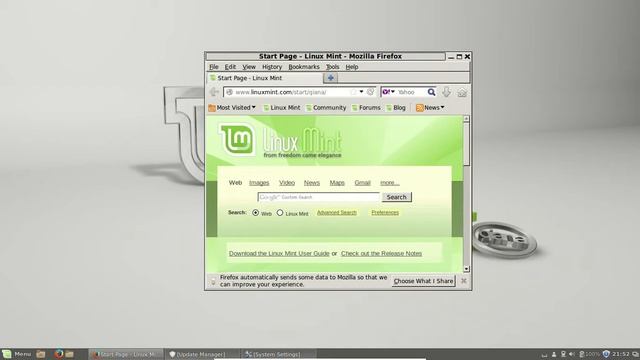Click the News search link
The height and width of the screenshot is (360, 640).
[x=312, y=183]
